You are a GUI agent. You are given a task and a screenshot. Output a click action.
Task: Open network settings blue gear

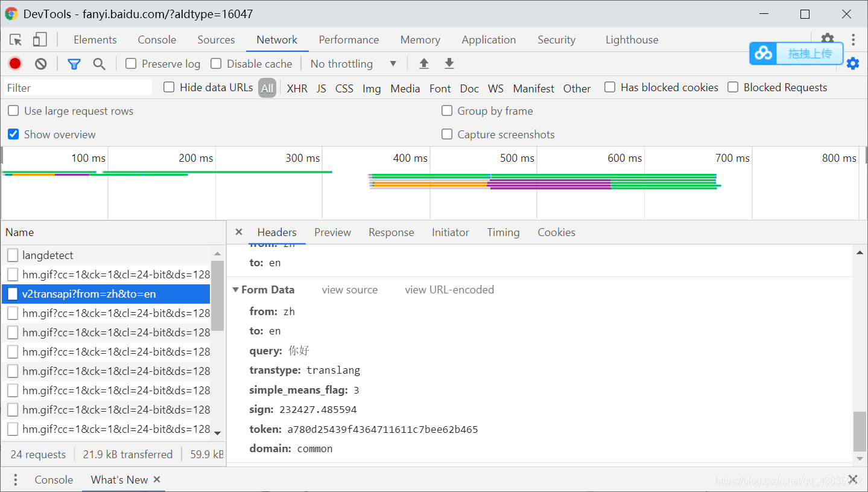[852, 63]
